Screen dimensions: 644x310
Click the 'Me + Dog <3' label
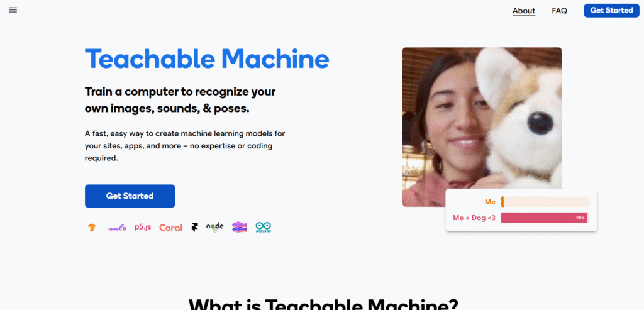point(474,218)
